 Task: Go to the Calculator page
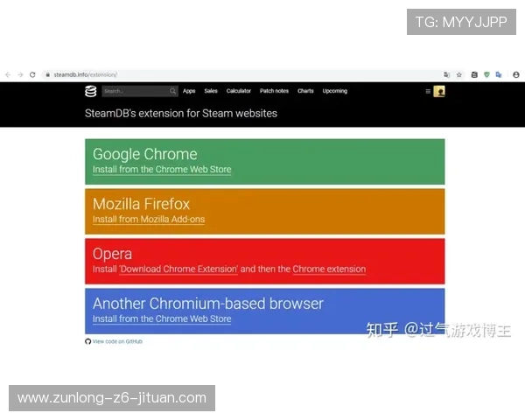pyautogui.click(x=239, y=91)
